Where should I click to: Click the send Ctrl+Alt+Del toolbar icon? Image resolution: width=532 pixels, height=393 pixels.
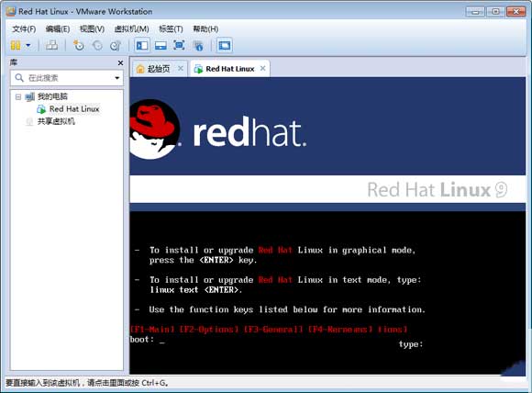[x=51, y=45]
